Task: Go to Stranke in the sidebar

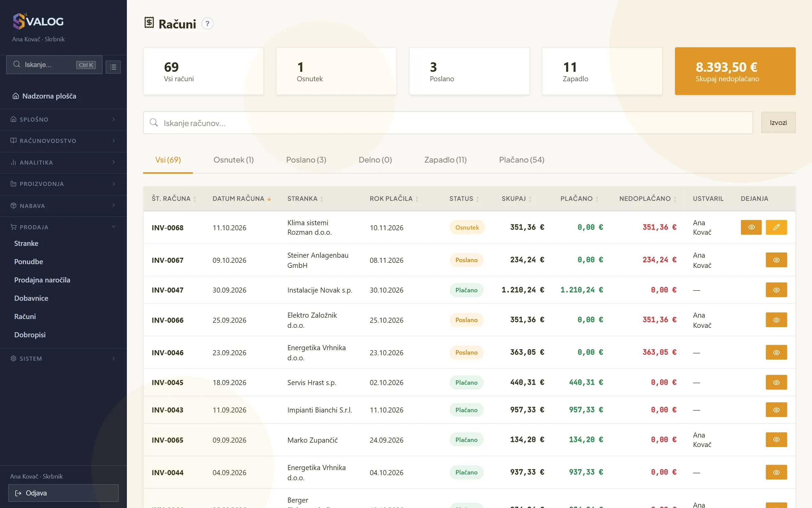Action: pos(26,244)
